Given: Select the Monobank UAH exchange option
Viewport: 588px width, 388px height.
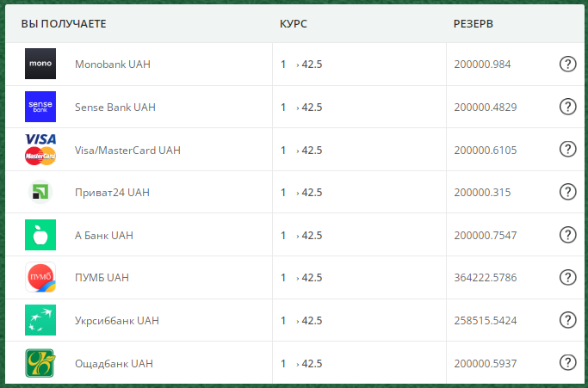Looking at the screenshot, I should coord(113,65).
